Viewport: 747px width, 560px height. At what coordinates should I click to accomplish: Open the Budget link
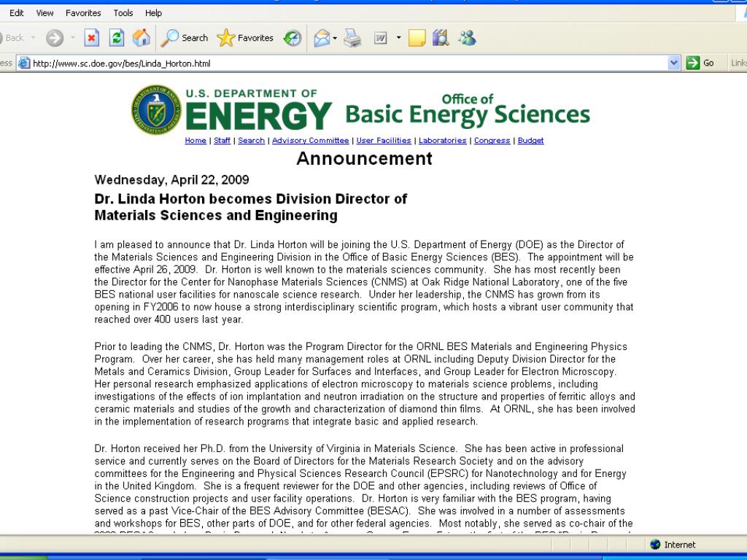point(531,141)
